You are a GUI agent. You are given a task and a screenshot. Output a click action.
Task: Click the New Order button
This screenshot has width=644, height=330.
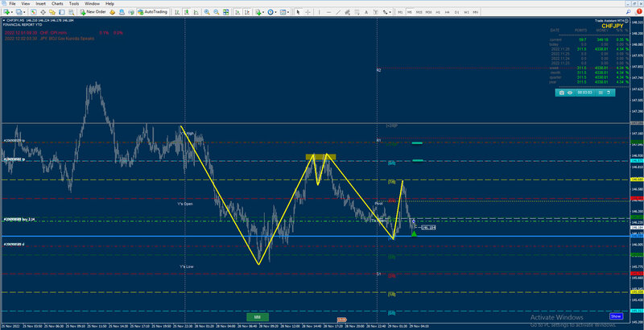[x=93, y=12]
